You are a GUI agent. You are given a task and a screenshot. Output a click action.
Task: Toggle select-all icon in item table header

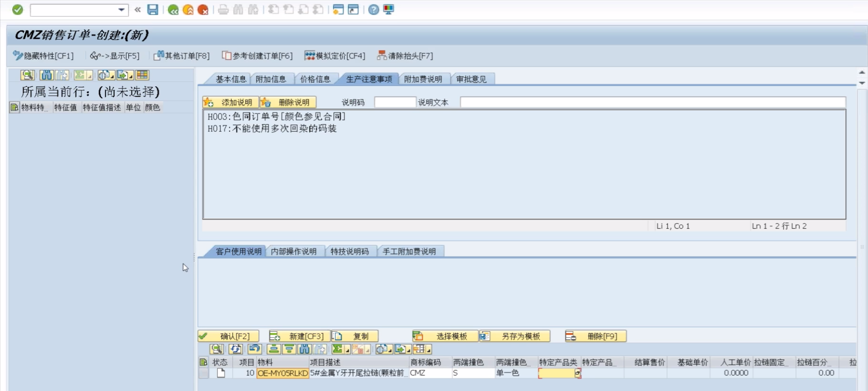(x=203, y=362)
